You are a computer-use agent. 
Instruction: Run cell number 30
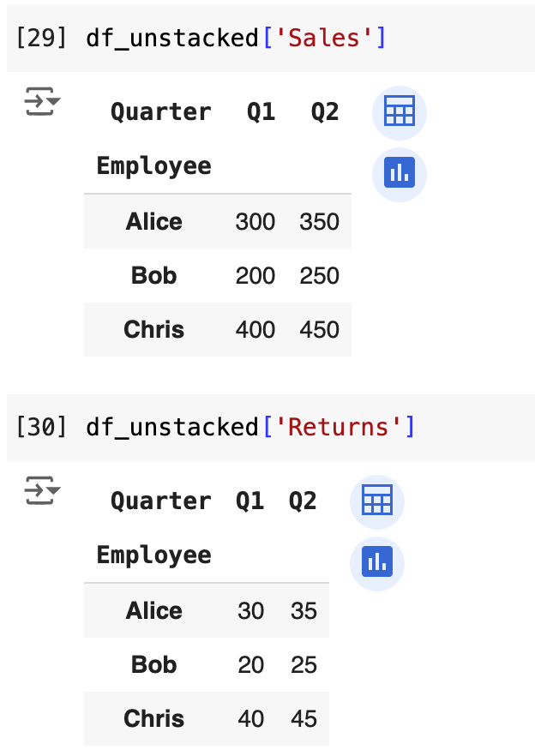(x=43, y=427)
